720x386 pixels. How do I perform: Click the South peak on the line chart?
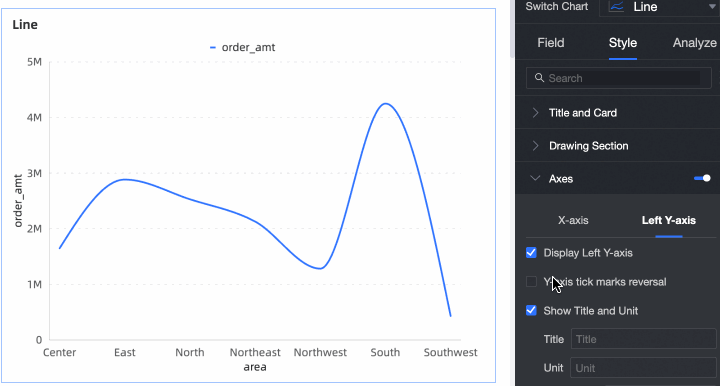tap(385, 104)
